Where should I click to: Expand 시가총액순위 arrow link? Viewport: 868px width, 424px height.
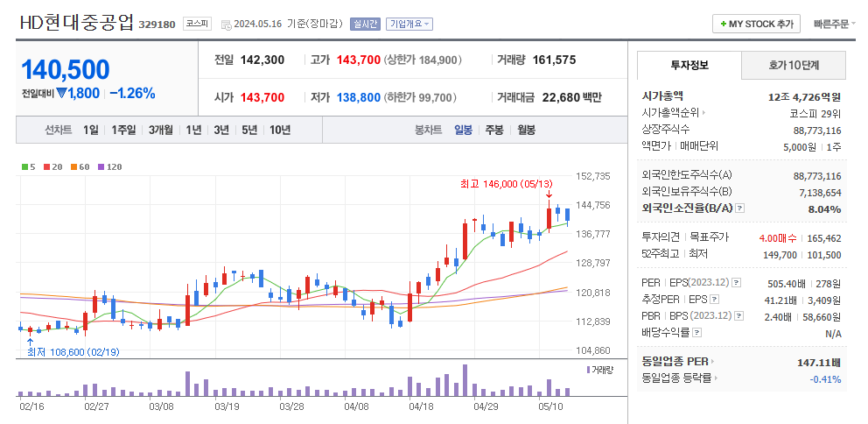[704, 113]
